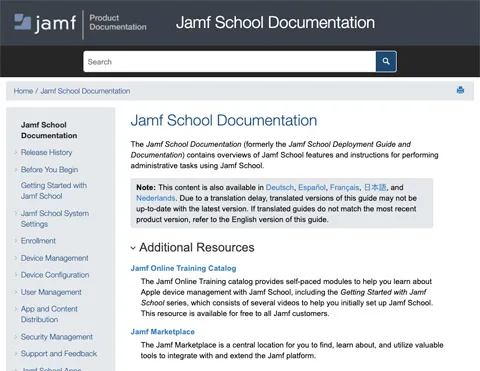Focus the Search input field
The width and height of the screenshot is (480, 371).
(x=230, y=61)
